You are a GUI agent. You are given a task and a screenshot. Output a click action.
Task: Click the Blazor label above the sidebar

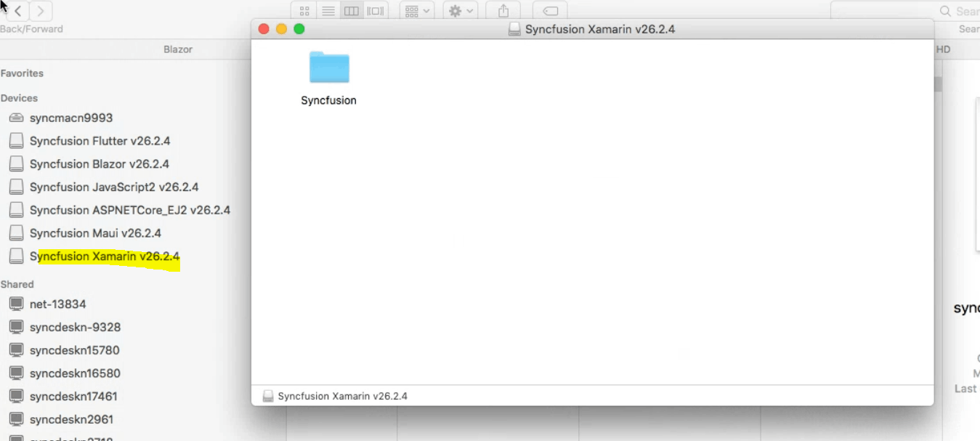coord(178,49)
